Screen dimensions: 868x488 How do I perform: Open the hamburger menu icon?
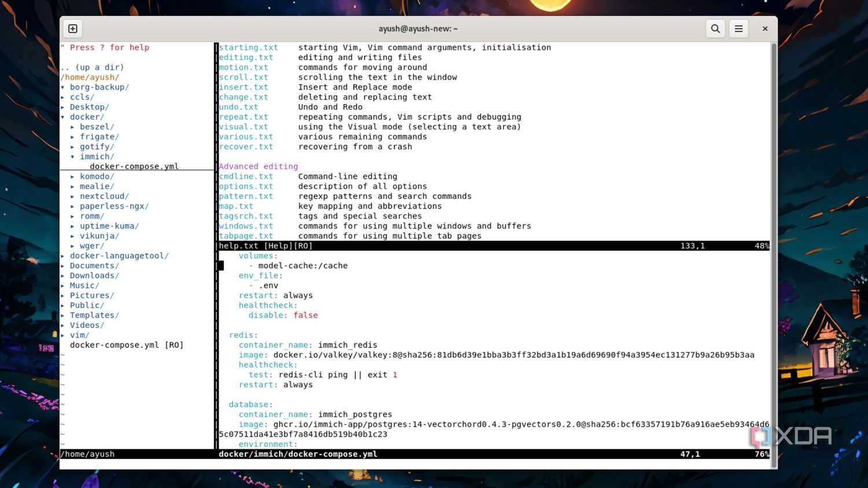(739, 29)
